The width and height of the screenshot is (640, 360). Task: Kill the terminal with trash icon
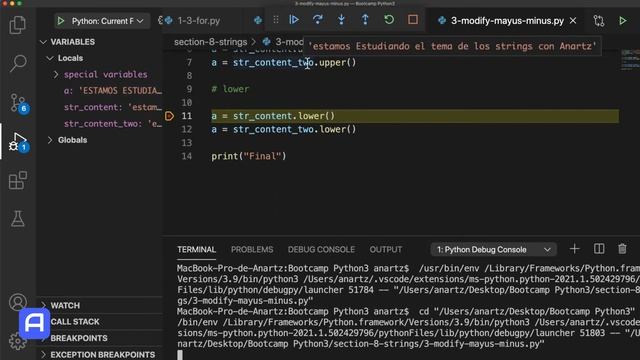(x=622, y=249)
